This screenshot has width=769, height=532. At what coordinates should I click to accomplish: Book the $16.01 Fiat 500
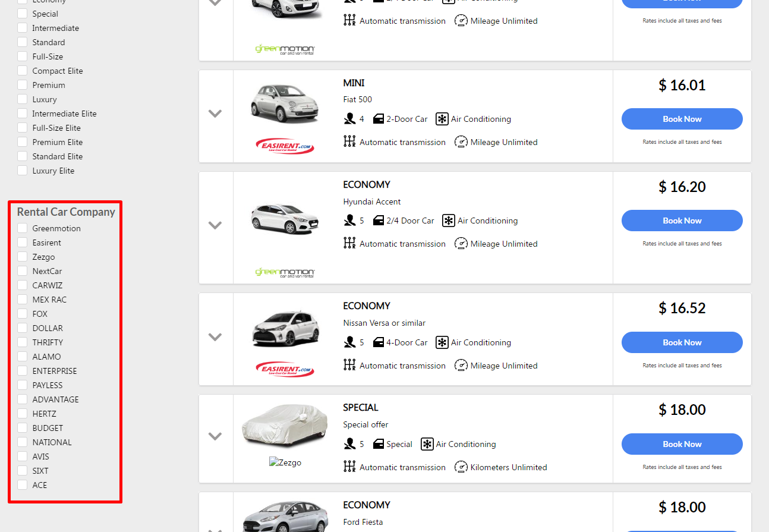tap(682, 119)
